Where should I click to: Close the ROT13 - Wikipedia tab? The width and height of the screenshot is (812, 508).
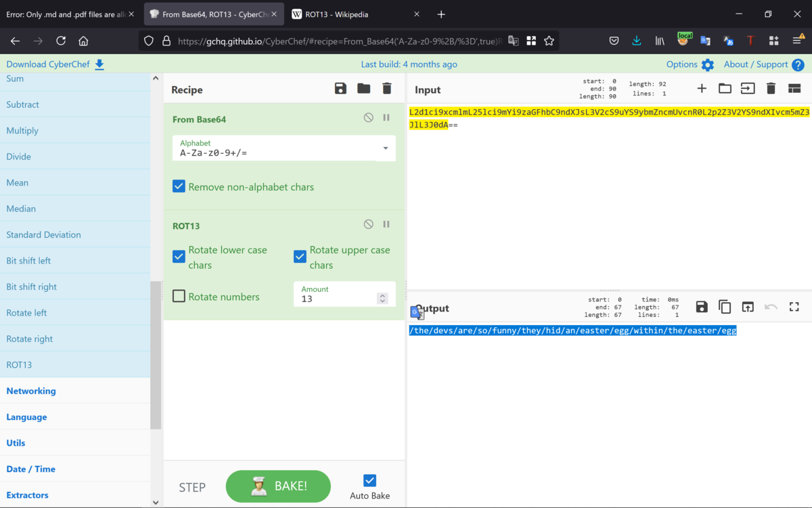pyautogui.click(x=417, y=14)
